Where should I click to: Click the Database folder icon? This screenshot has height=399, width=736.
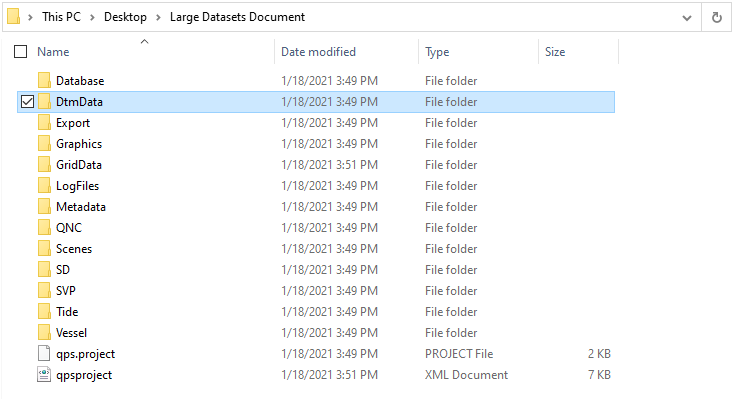pyautogui.click(x=44, y=80)
